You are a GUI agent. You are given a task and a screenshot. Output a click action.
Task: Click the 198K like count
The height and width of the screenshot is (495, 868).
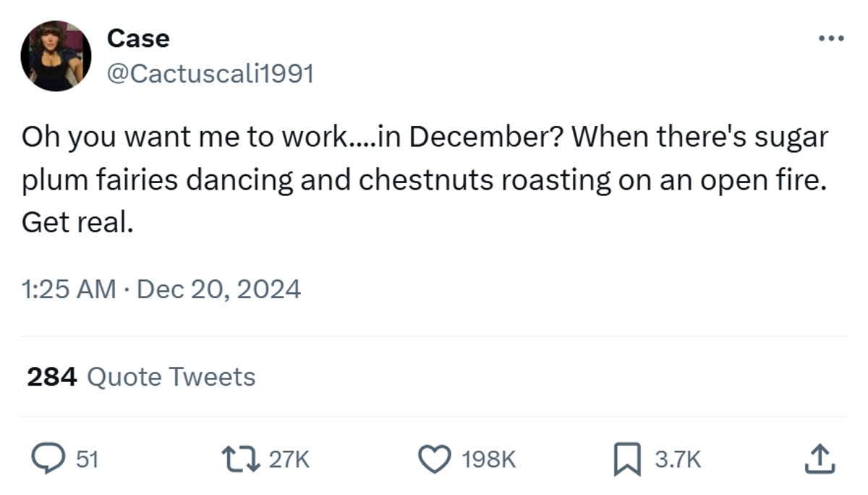pos(488,457)
